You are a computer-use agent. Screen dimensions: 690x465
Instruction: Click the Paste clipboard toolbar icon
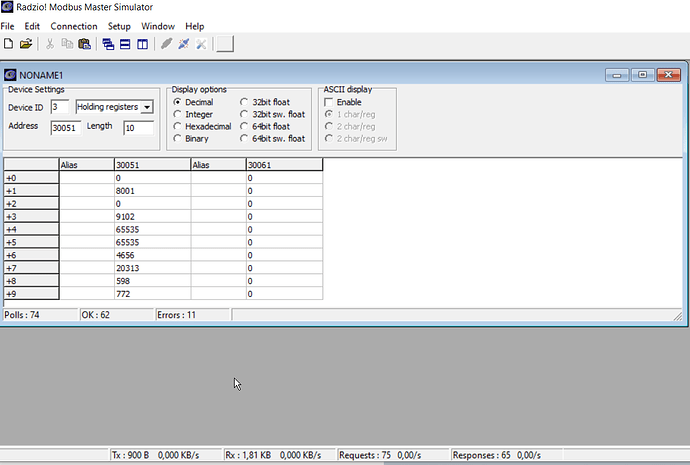(84, 44)
